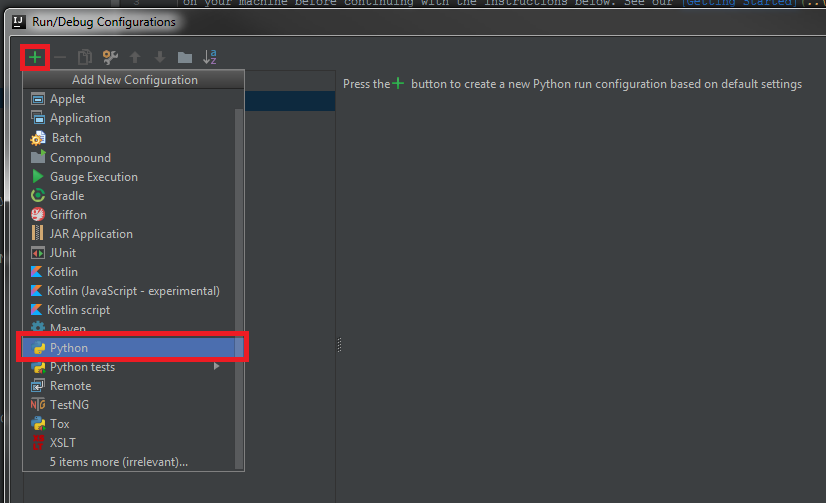Pick Gradle from the list
Screen dimensions: 826x503
point(129,196)
